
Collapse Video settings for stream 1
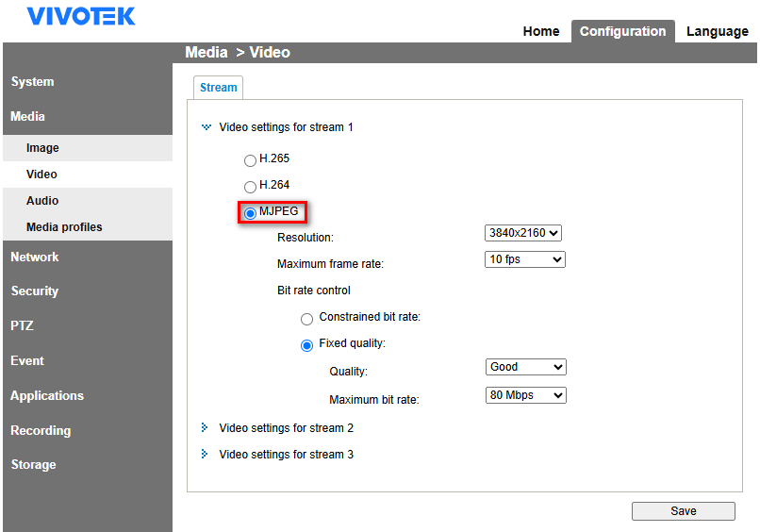tap(207, 127)
